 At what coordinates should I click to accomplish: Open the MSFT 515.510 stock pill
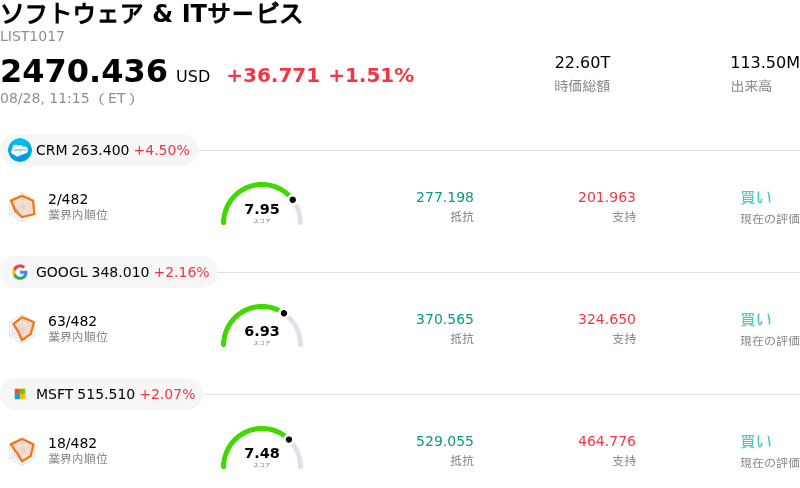[102, 394]
